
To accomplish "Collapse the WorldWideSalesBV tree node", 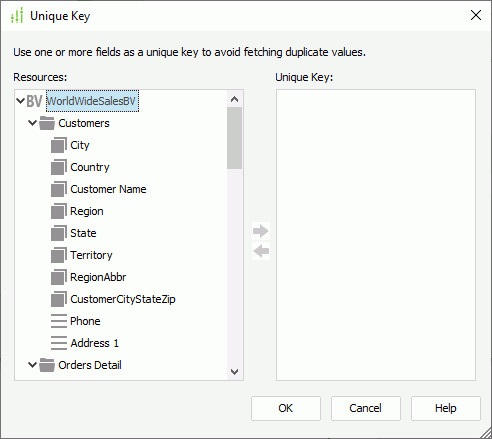I will pos(21,101).
